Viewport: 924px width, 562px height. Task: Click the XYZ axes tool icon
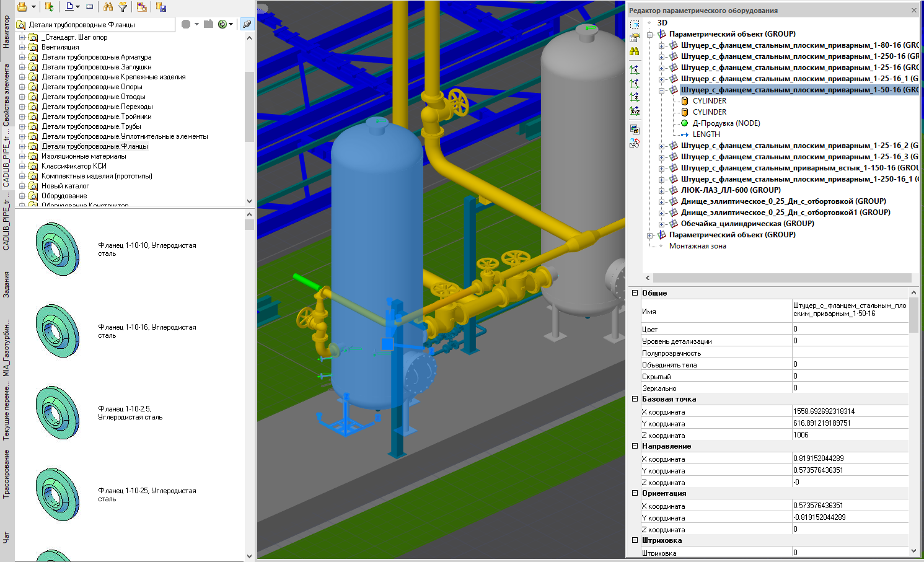coord(635,111)
